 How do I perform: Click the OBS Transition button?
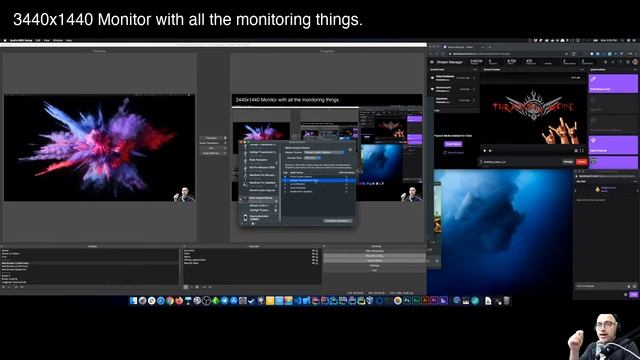coord(211,138)
